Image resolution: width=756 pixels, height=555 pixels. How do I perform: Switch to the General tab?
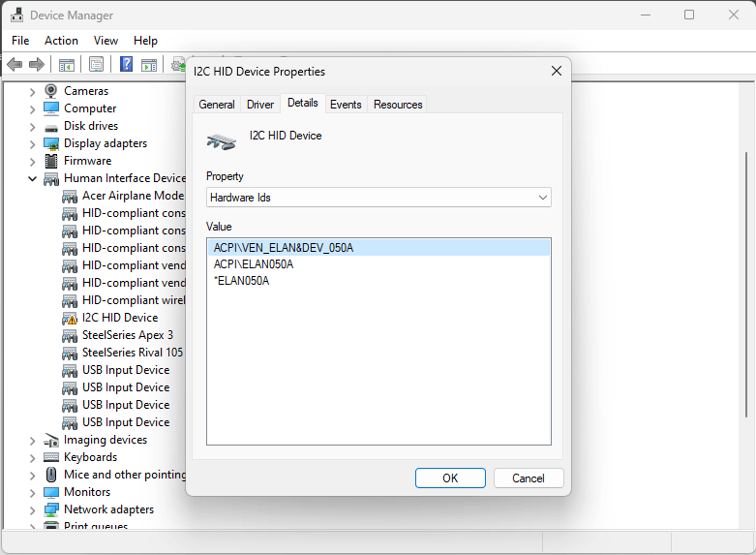pos(217,105)
